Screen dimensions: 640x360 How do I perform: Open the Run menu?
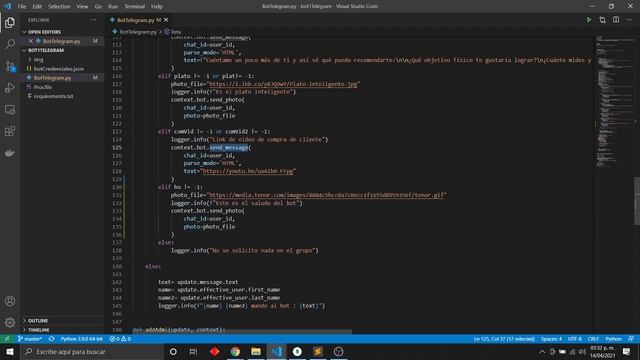pos(113,7)
